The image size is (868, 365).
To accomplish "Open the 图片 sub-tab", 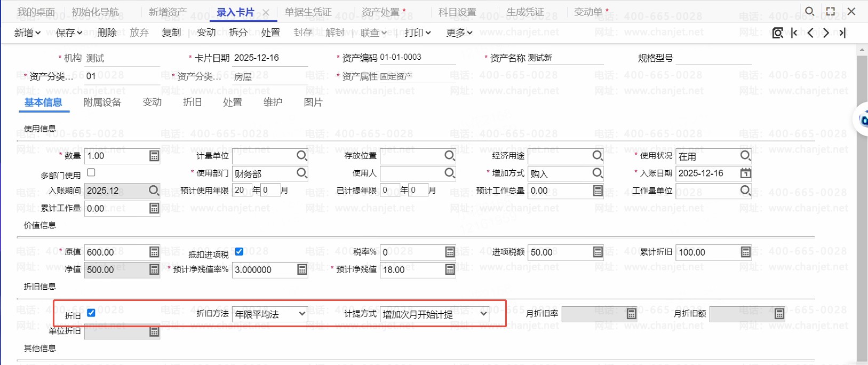I will coord(313,102).
